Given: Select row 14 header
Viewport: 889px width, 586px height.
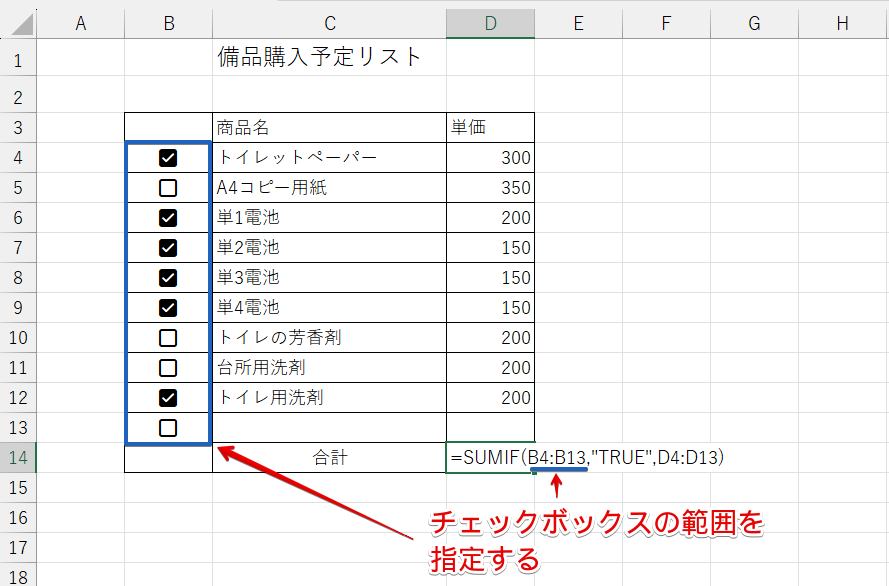Looking at the screenshot, I should (18, 457).
